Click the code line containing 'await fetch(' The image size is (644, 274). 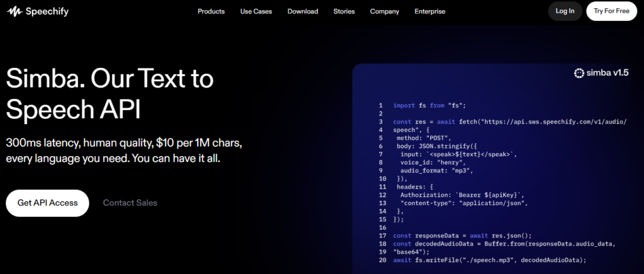[509, 122]
